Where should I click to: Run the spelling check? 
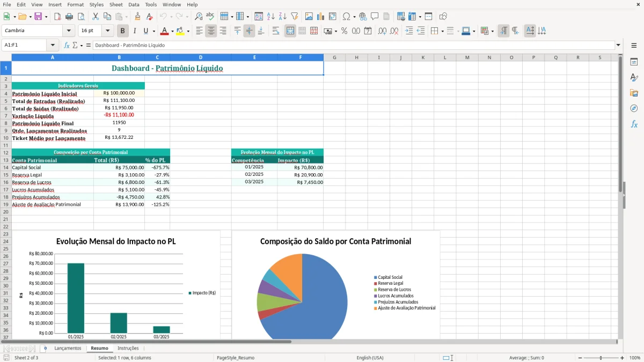pyautogui.click(x=210, y=17)
